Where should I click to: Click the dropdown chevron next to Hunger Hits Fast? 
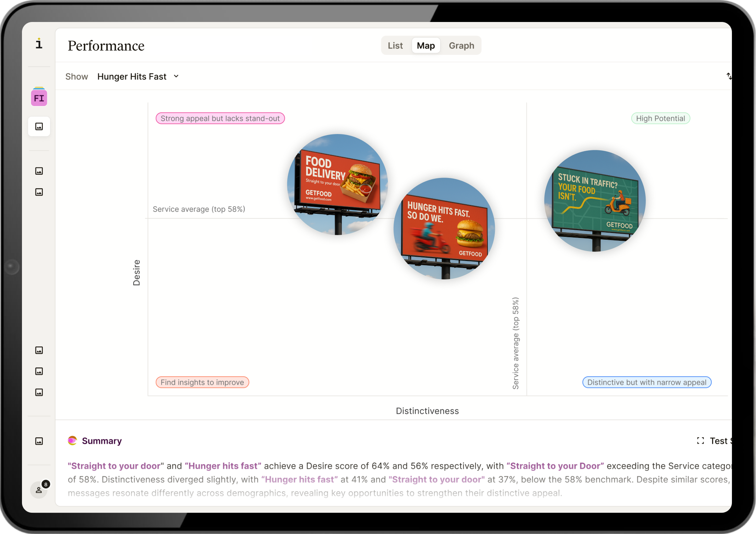pyautogui.click(x=176, y=76)
